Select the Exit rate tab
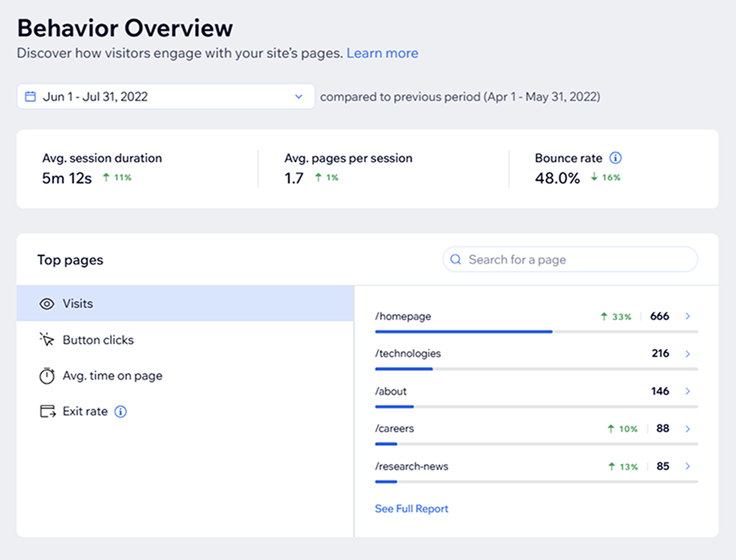Screen dimensions: 736x560 [x=85, y=412]
